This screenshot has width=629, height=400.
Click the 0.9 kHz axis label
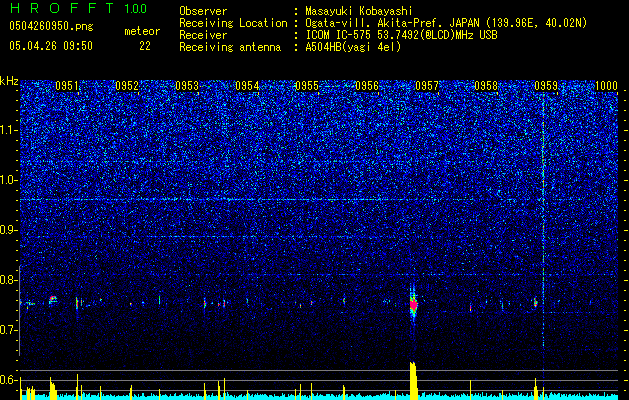coord(9,230)
